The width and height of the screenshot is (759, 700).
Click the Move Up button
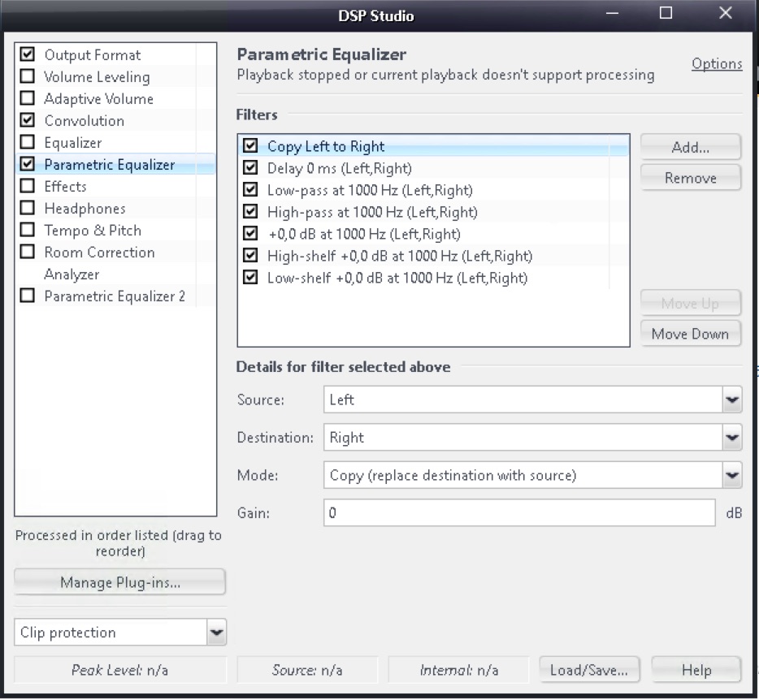(690, 304)
